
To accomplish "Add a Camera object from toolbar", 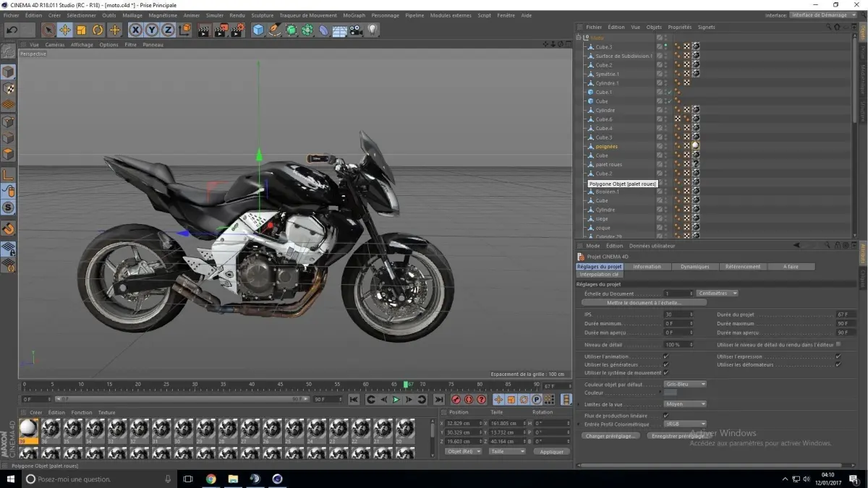I will click(356, 30).
